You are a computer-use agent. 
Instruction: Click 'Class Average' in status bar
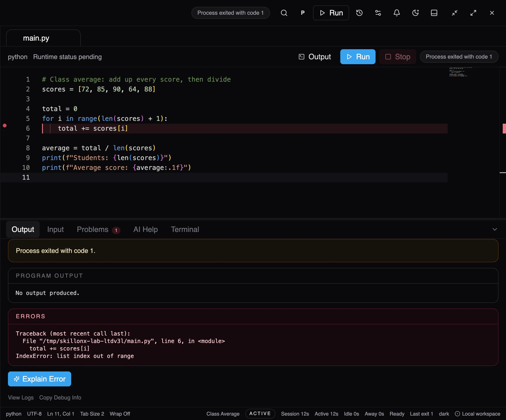coord(223,414)
